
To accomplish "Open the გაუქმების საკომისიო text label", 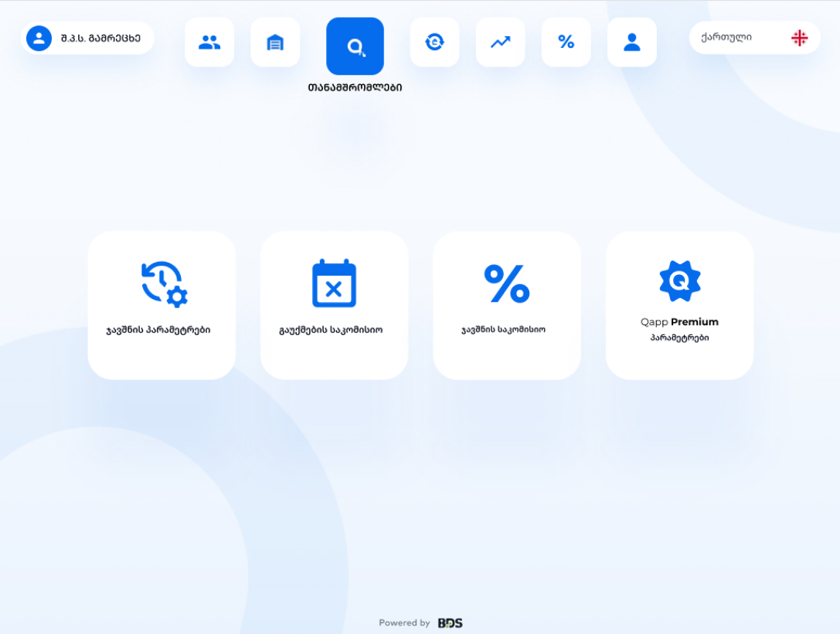I will [x=331, y=330].
